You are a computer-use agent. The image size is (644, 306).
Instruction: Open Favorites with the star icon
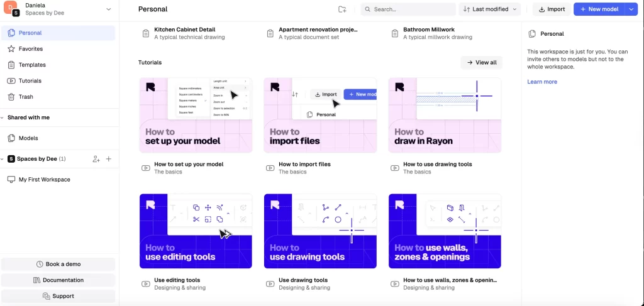(x=30, y=49)
